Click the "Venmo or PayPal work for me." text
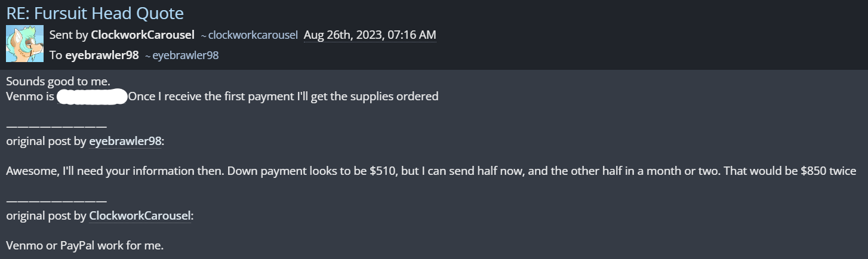868x259 pixels. pos(85,245)
